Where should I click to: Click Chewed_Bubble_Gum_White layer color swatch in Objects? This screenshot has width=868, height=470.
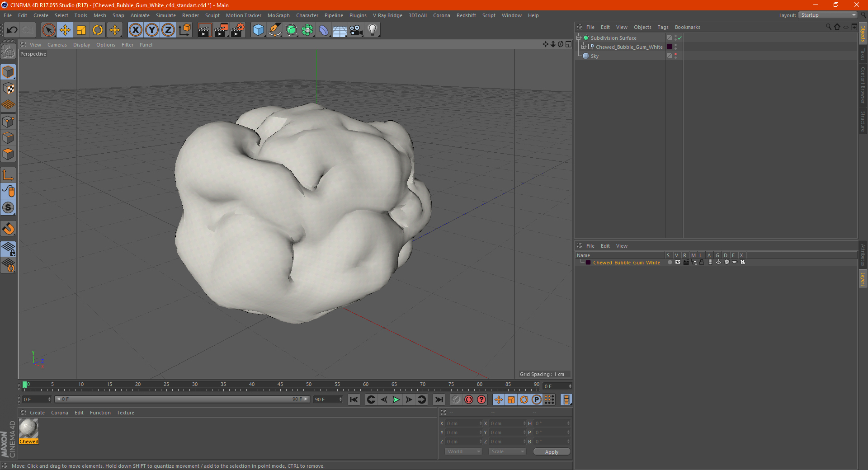(670, 47)
